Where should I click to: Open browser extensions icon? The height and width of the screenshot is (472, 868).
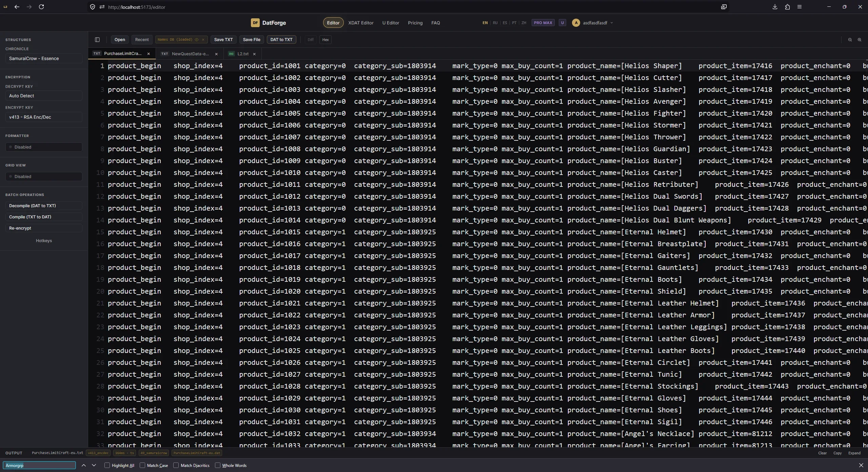click(x=787, y=7)
